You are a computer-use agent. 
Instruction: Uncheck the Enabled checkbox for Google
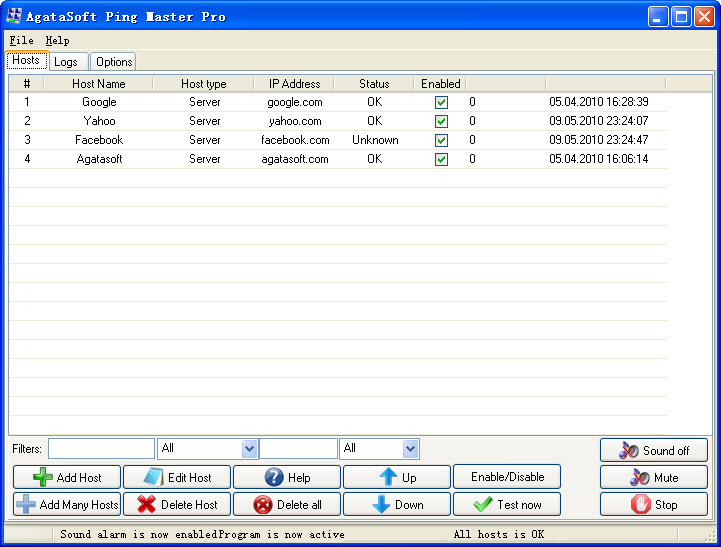click(x=441, y=102)
